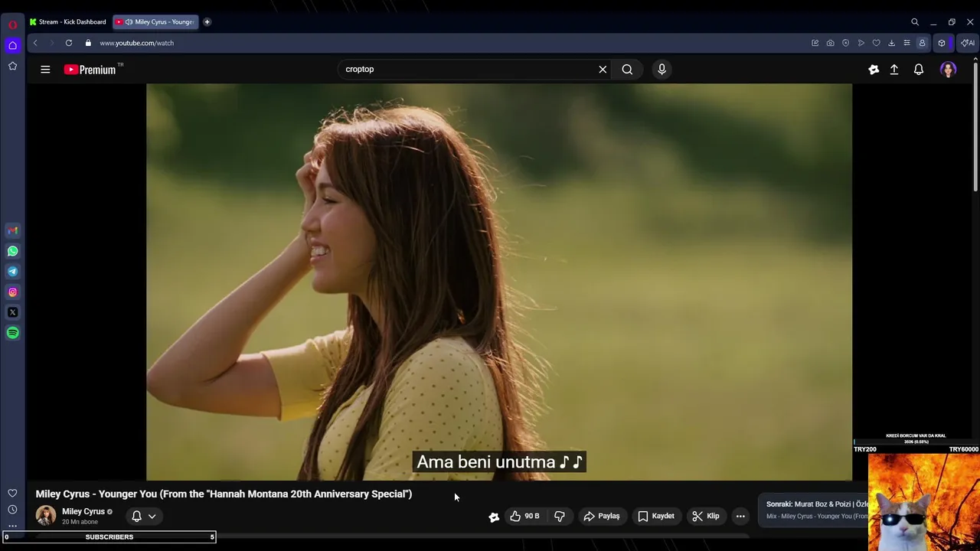
Task: Open the YouTube account avatar menu
Action: (x=949, y=70)
